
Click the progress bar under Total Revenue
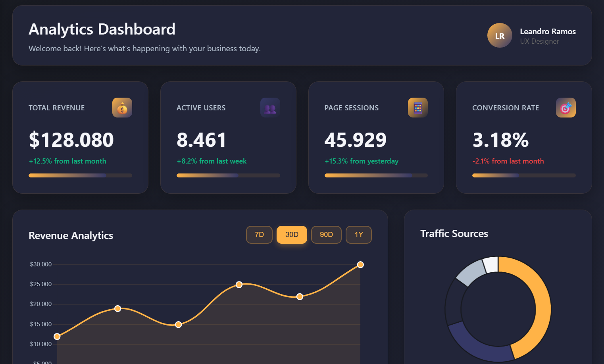pos(80,175)
